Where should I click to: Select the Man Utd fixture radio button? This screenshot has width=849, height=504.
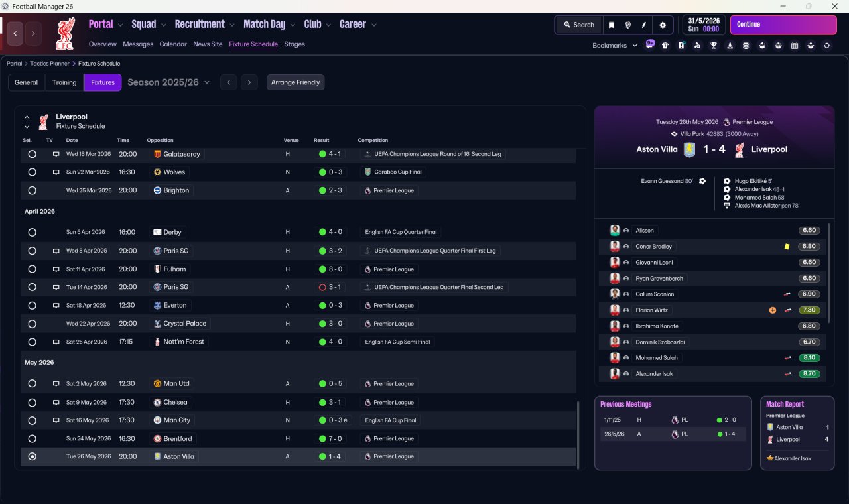pos(32,384)
